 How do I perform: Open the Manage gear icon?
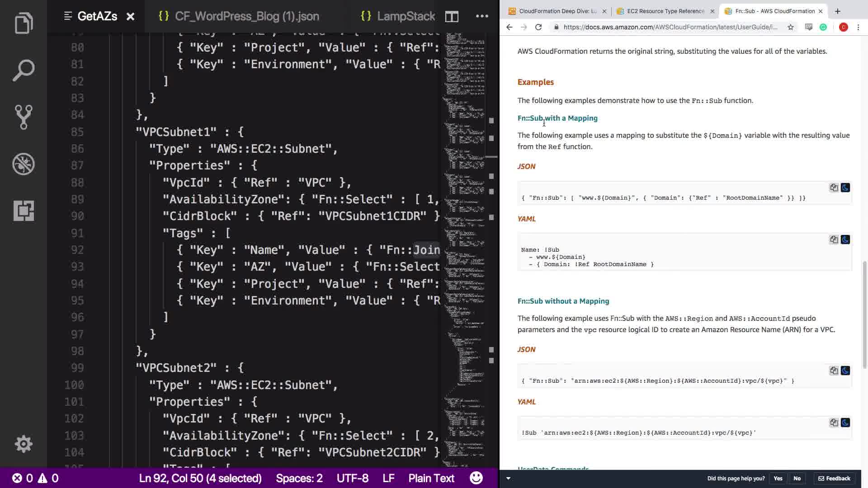[24, 444]
